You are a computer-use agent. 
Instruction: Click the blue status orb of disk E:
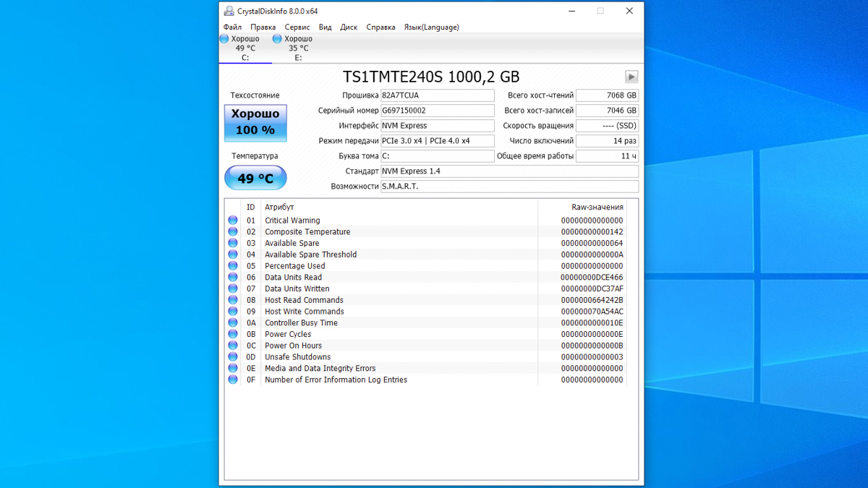pyautogui.click(x=277, y=39)
